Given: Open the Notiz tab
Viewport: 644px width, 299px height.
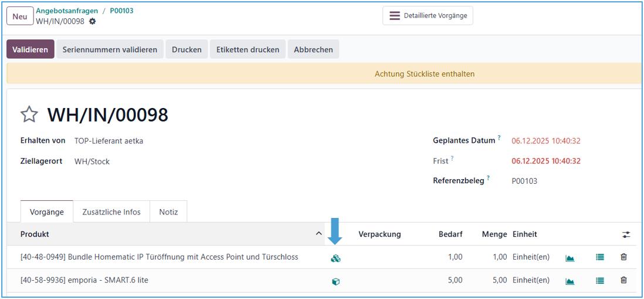Looking at the screenshot, I should (168, 212).
